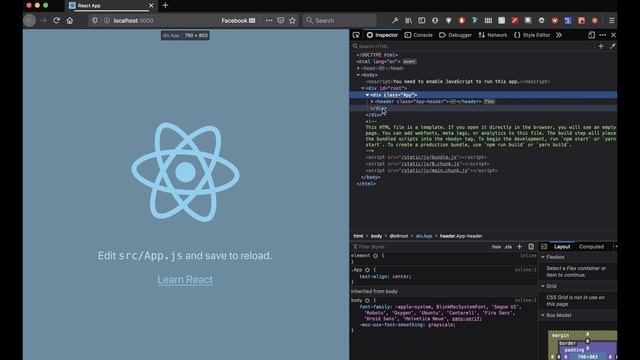Click the spinning React logo
The height and width of the screenshot is (360, 640).
coord(185,172)
